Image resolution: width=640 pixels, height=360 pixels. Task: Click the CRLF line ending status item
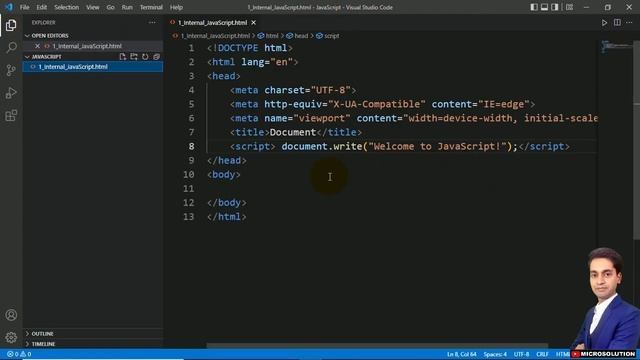tap(542, 354)
